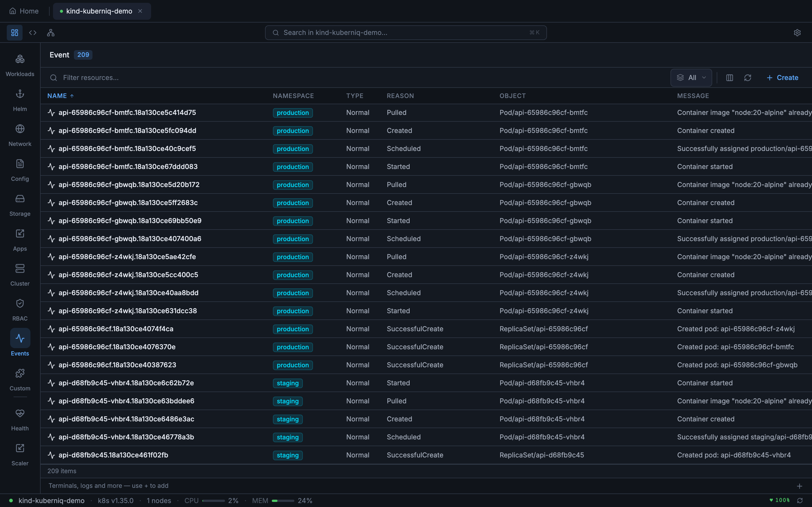
Task: Select the kind-kuberniq-demo tab
Action: click(99, 11)
